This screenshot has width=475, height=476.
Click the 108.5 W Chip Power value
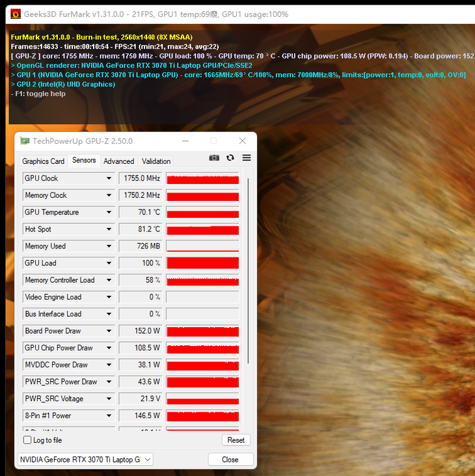[x=141, y=348]
